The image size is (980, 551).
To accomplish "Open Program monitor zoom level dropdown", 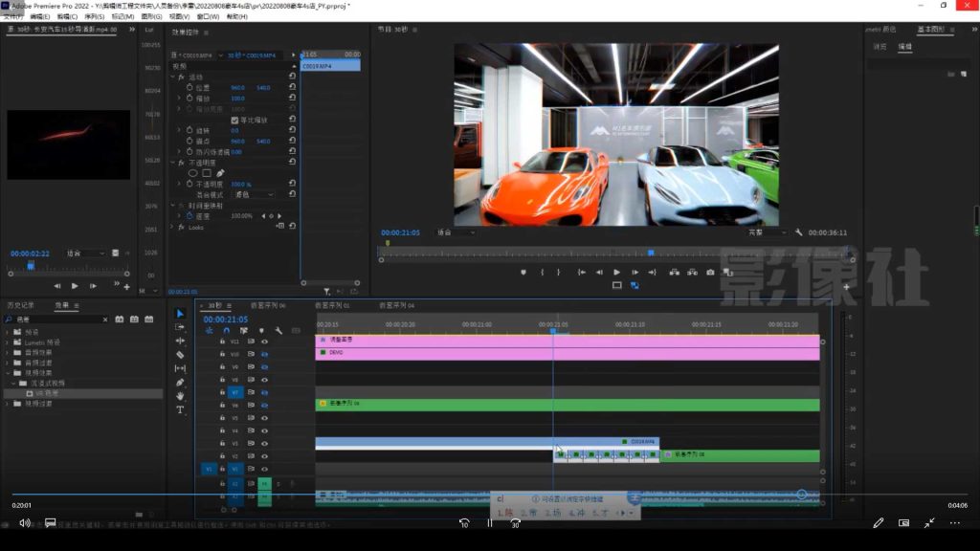I will click(x=455, y=232).
